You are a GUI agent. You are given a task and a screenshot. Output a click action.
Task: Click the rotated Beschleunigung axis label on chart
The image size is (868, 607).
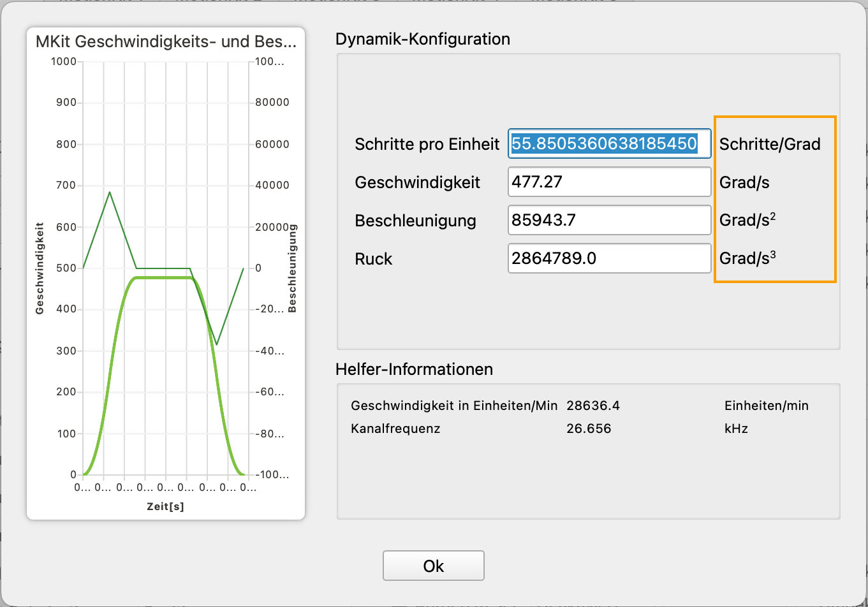[x=293, y=268]
